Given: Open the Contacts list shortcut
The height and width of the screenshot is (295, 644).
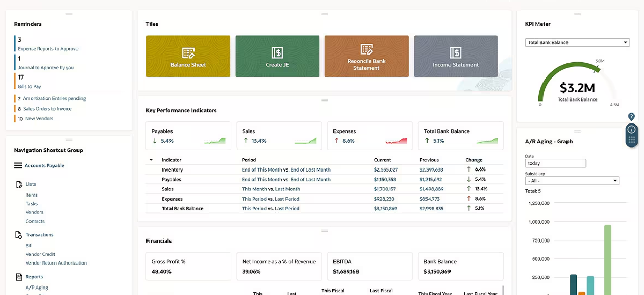Looking at the screenshot, I should click(x=35, y=221).
